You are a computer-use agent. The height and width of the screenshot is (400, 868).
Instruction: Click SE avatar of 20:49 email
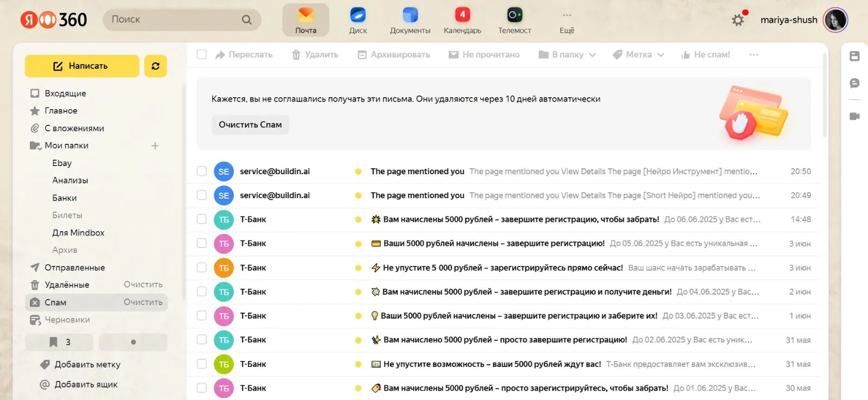point(224,195)
